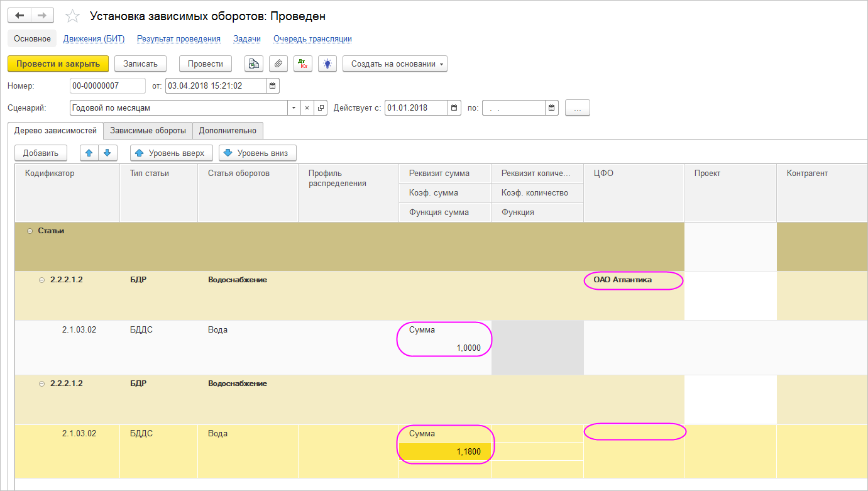The image size is (868, 491).
Task: Move row up with blue up arrow
Action: click(89, 153)
